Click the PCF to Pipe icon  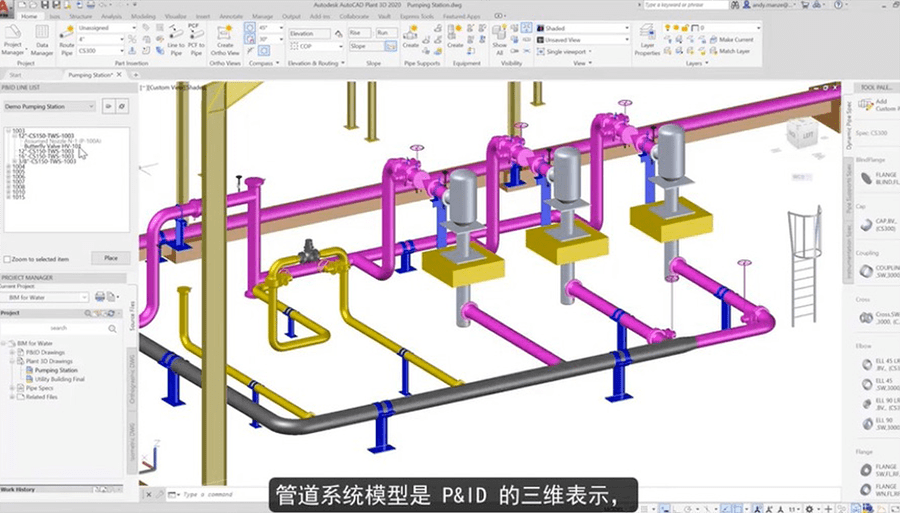click(x=197, y=40)
